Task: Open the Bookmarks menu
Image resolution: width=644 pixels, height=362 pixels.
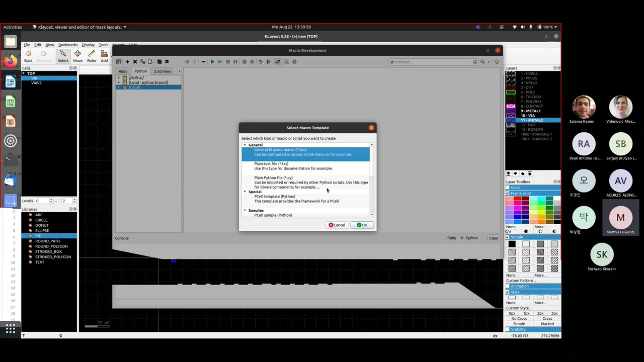Action: (x=68, y=45)
